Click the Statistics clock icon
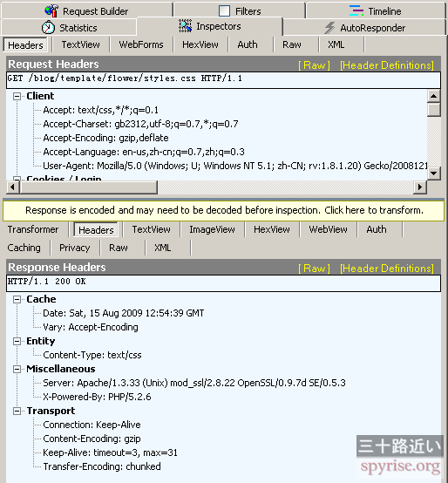This screenshot has height=483, width=448. point(48,28)
